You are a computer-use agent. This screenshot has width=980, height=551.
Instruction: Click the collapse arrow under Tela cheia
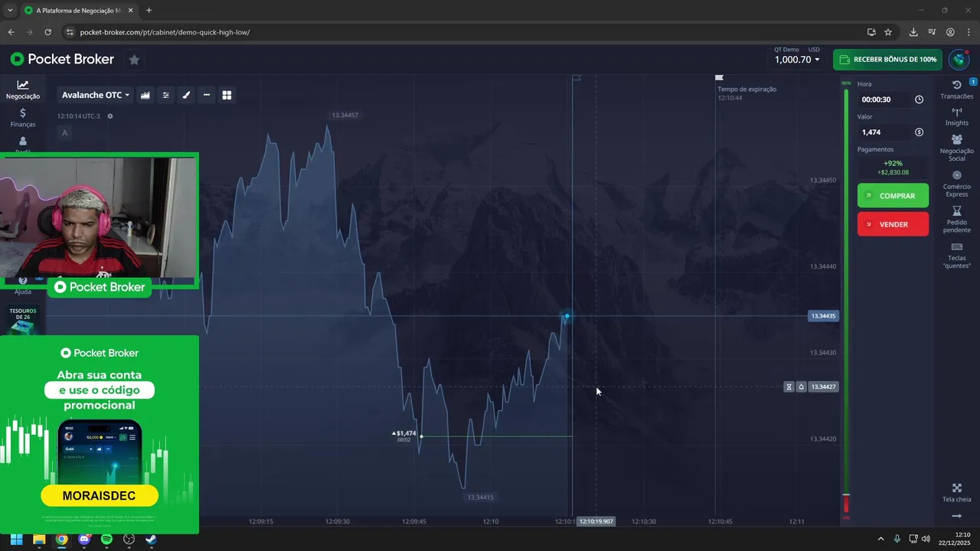[956, 516]
